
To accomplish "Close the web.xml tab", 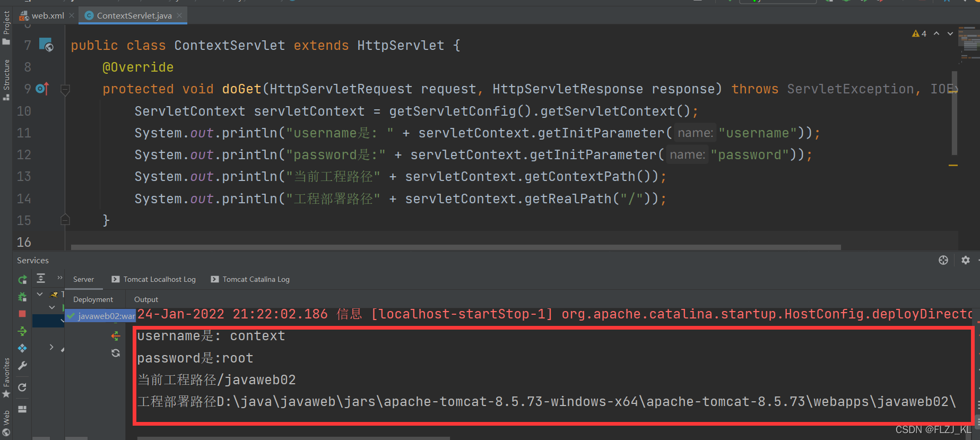I will 72,15.
